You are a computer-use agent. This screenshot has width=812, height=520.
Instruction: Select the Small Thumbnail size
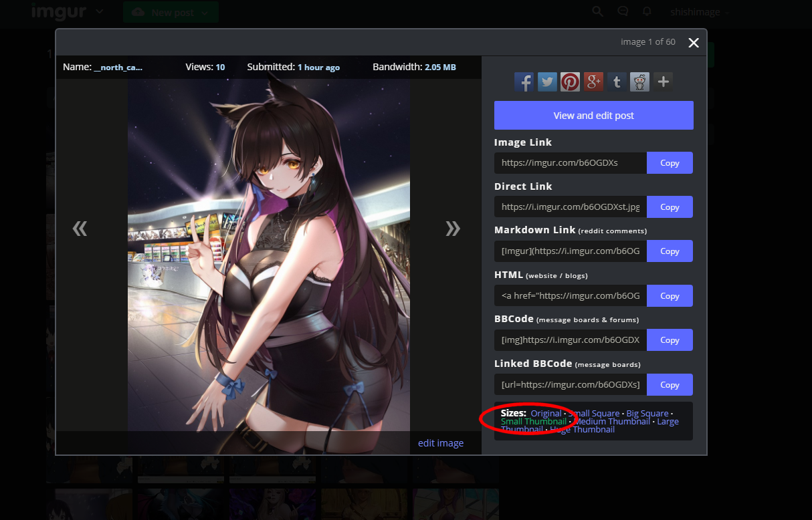534,421
